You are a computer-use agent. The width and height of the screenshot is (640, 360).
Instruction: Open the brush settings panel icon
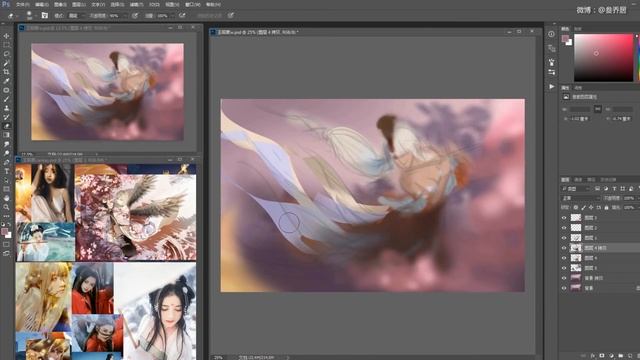45,16
